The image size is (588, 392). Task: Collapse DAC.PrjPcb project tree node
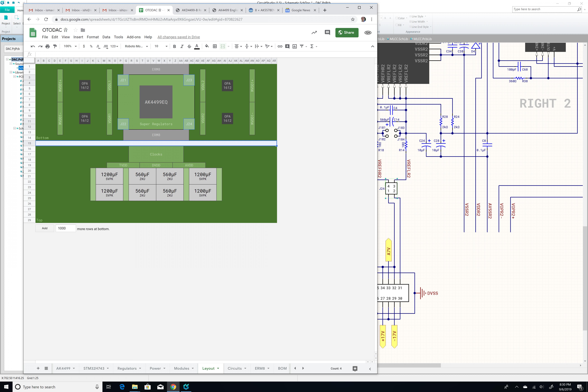coord(7,59)
